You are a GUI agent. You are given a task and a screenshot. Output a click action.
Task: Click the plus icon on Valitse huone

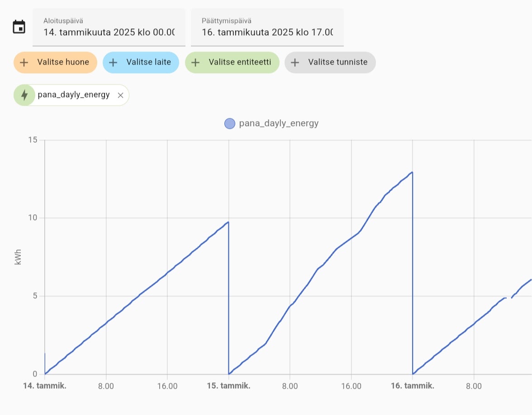pyautogui.click(x=24, y=62)
